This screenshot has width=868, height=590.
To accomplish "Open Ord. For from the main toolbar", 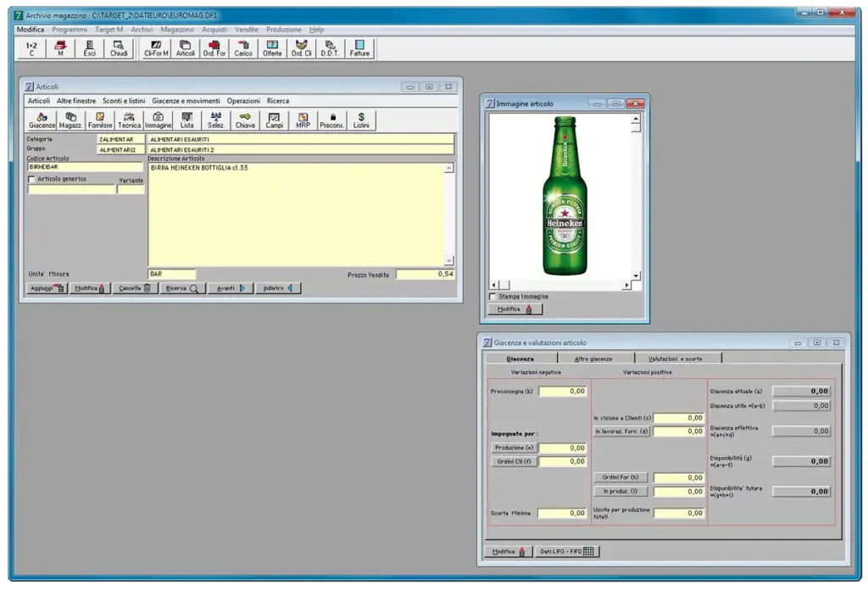I will pos(214,48).
